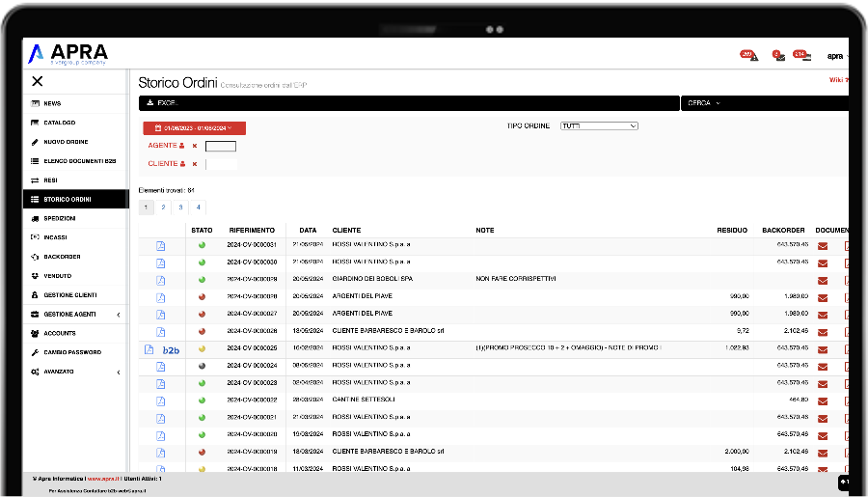Expand Gestione Agenti submenu chevron

coord(119,315)
